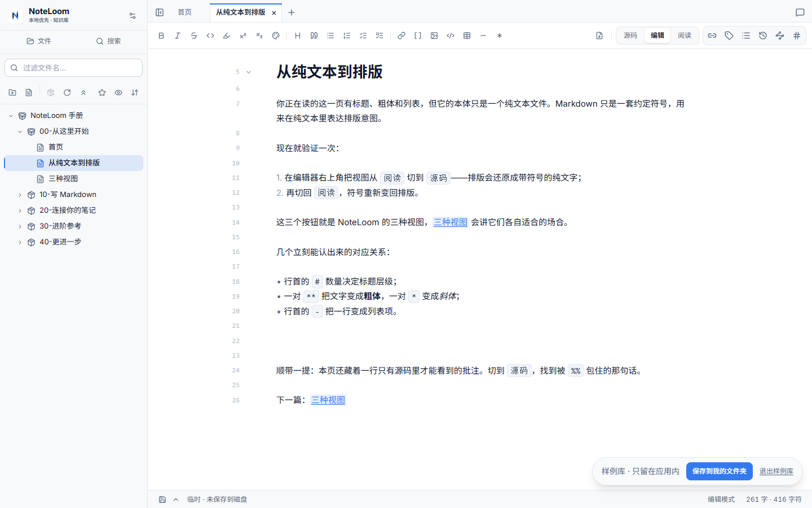Insert a numbered list
Image resolution: width=812 pixels, height=508 pixels.
[347, 36]
